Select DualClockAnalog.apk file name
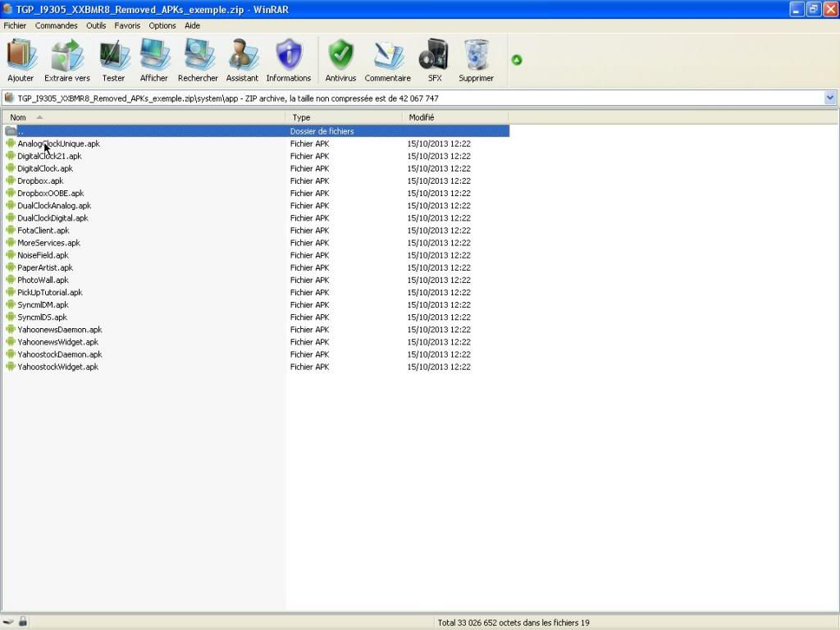The height and width of the screenshot is (630, 840). point(54,205)
